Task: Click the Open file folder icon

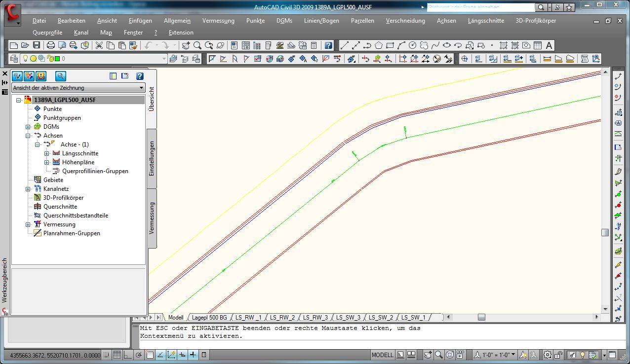Action: (25, 45)
